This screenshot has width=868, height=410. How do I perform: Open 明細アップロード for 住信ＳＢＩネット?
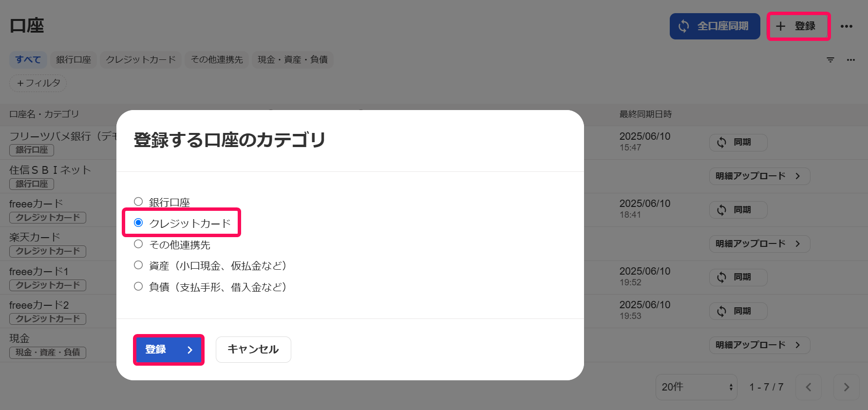coord(759,176)
